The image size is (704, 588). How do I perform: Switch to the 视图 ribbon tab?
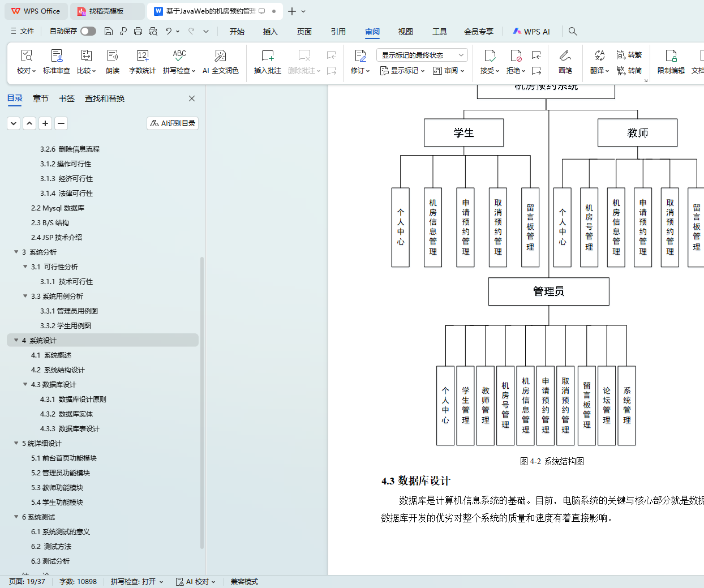click(406, 32)
